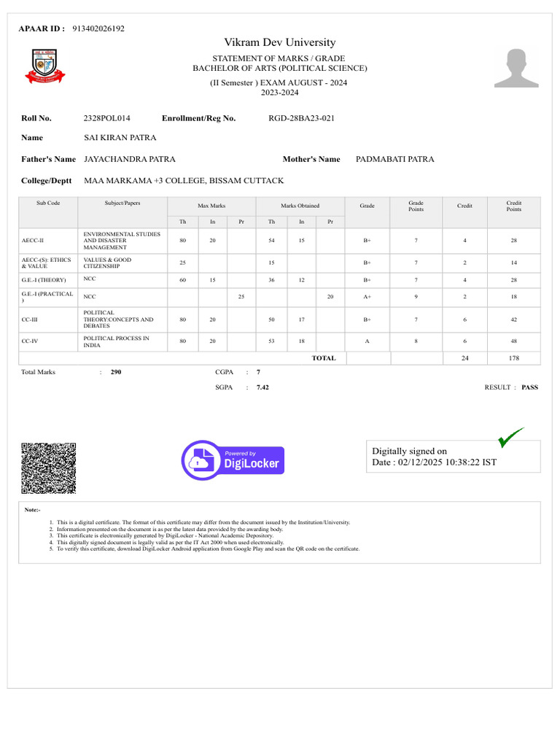This screenshot has width=560, height=747.
Task: Select the Total Marks value 290
Action: tap(116, 372)
